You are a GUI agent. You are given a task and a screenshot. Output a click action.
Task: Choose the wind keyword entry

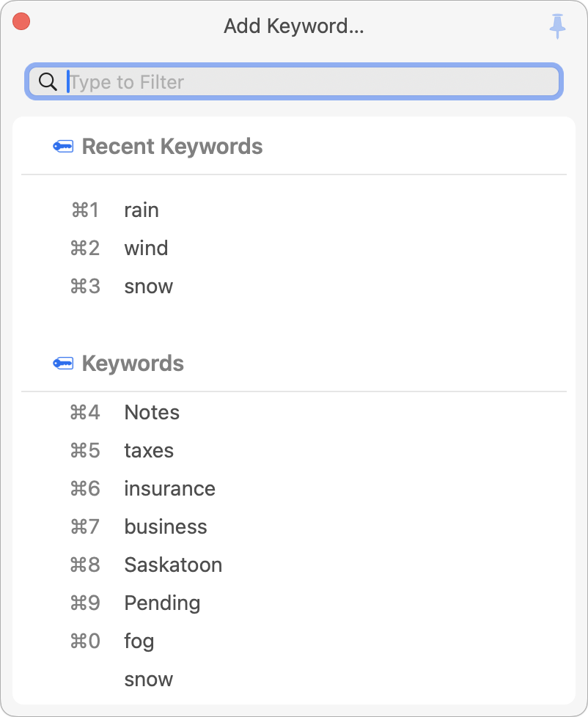(146, 249)
